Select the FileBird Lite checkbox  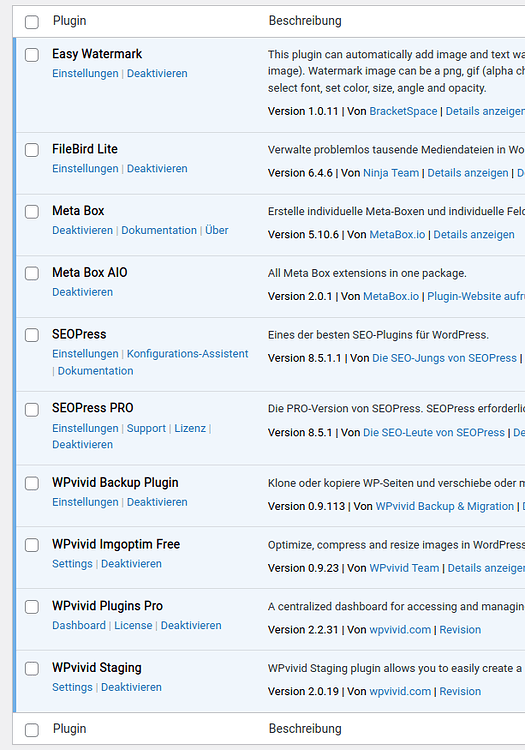32,150
